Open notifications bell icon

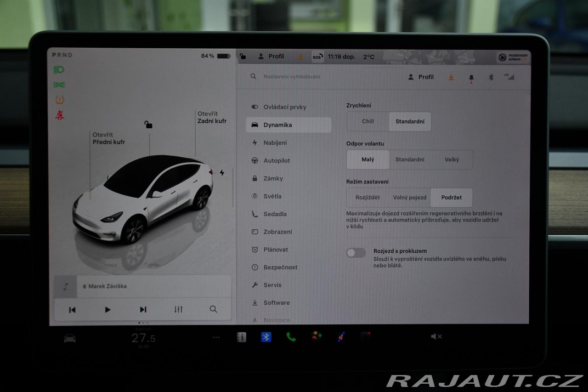click(471, 77)
